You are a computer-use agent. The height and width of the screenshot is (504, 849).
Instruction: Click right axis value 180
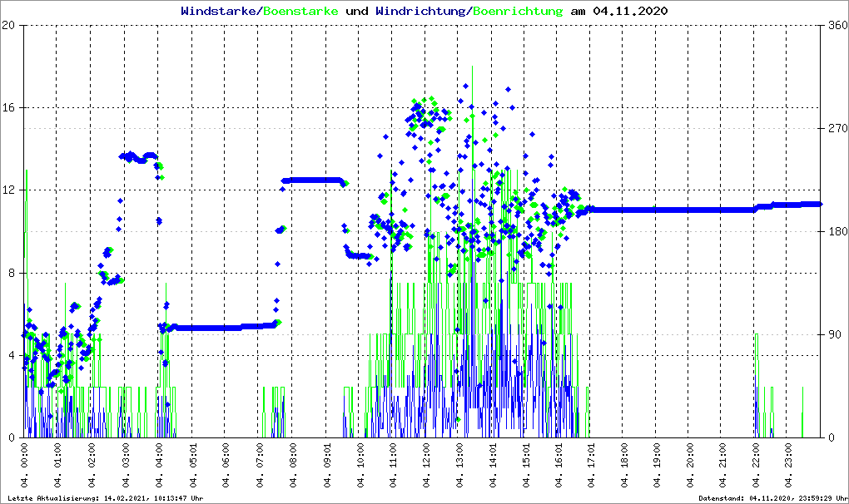point(837,231)
